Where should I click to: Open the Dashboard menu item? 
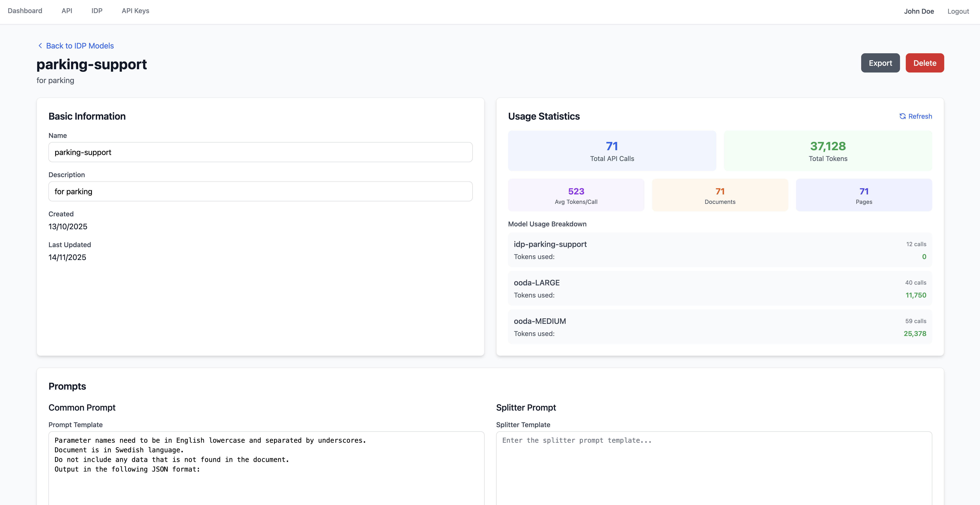click(x=25, y=11)
